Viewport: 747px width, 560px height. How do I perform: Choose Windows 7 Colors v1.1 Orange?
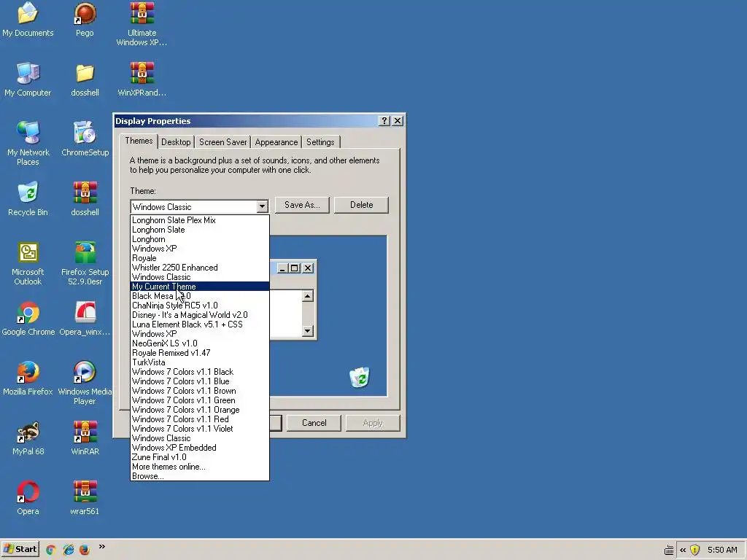point(200,410)
